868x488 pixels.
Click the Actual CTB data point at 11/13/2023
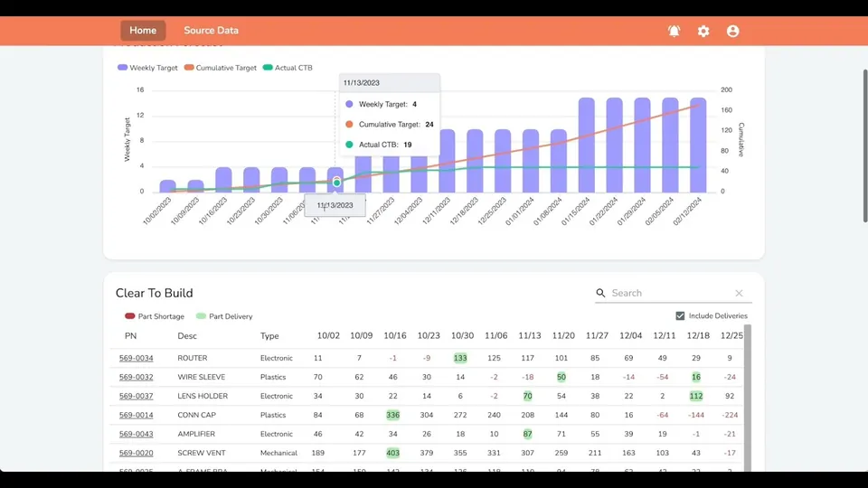coord(336,183)
